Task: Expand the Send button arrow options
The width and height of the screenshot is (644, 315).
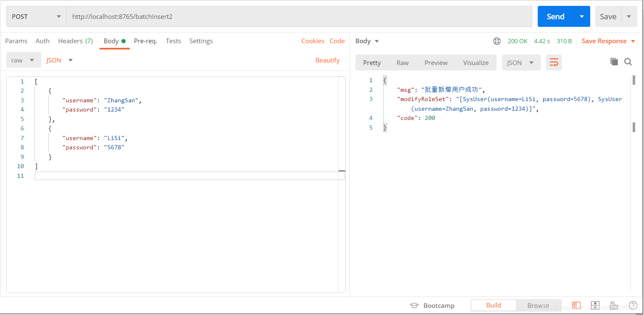Action: [582, 17]
